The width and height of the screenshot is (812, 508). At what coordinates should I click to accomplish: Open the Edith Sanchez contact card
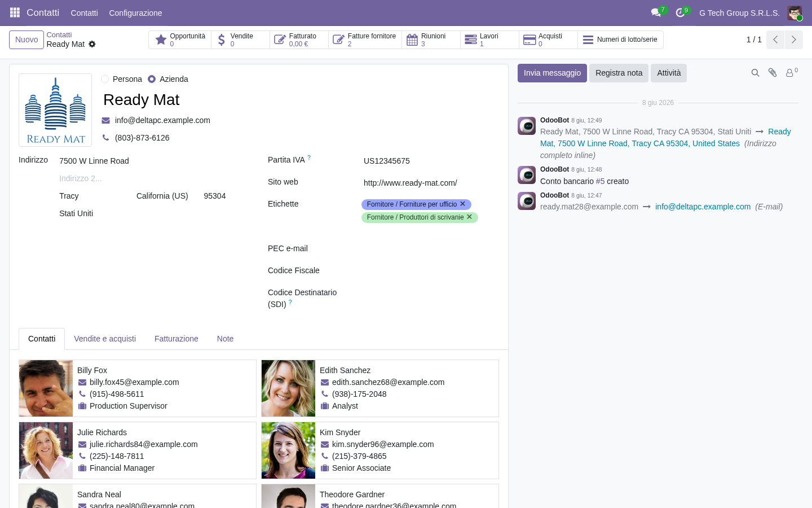click(380, 388)
